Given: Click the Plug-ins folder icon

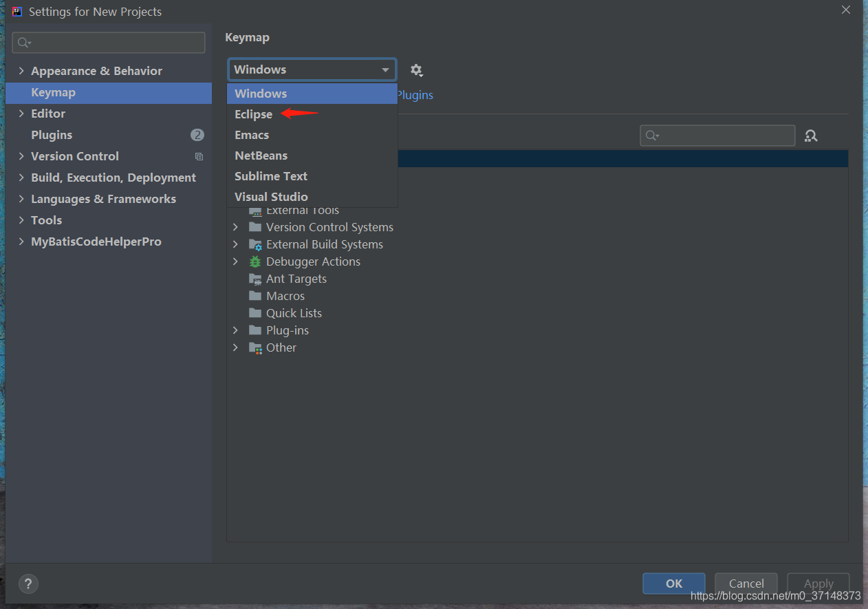Looking at the screenshot, I should (255, 330).
